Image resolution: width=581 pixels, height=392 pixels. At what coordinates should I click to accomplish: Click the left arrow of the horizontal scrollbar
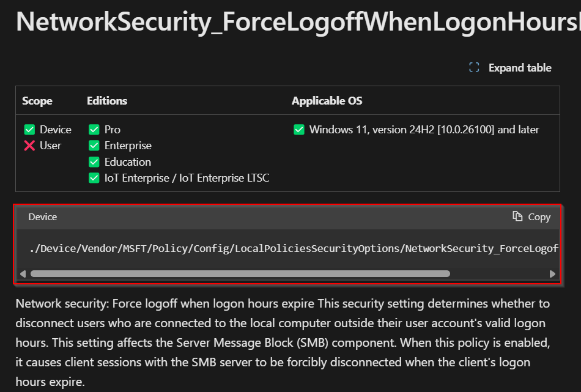pyautogui.click(x=22, y=273)
